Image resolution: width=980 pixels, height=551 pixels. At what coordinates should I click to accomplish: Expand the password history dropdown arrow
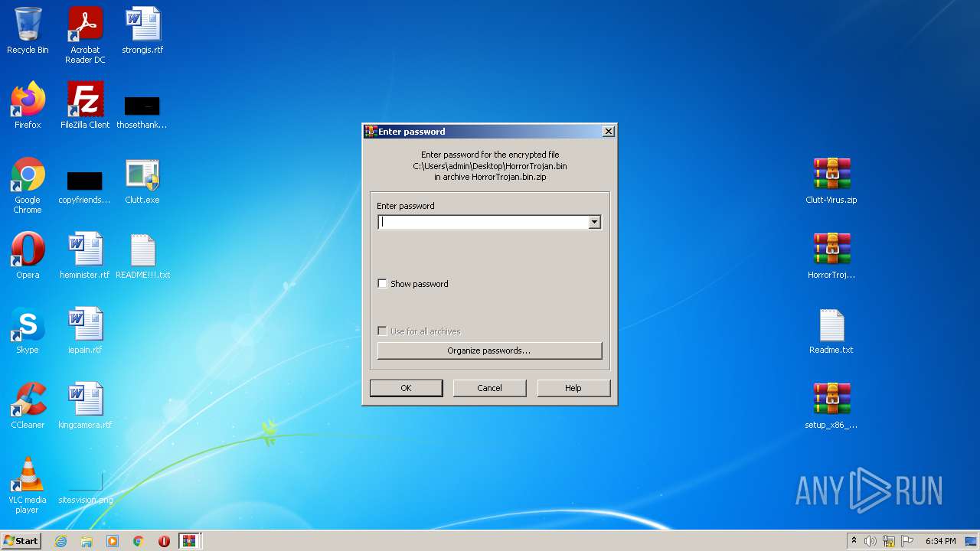tap(594, 222)
